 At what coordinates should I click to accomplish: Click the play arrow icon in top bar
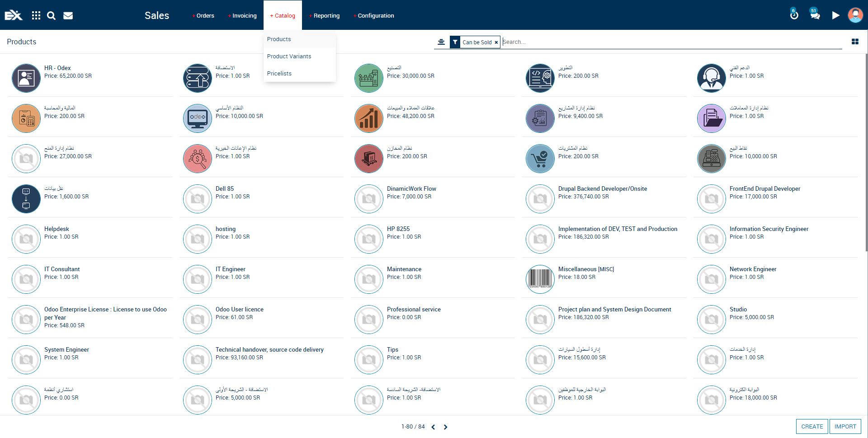[x=835, y=15]
